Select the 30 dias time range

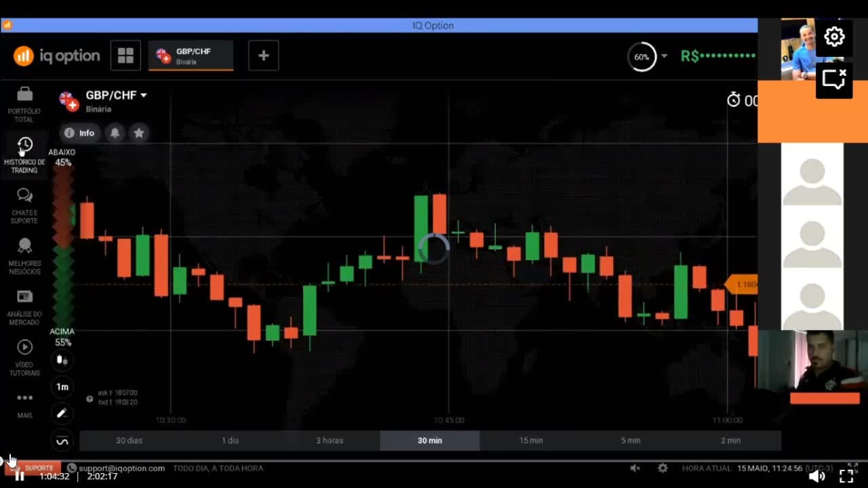click(x=130, y=441)
